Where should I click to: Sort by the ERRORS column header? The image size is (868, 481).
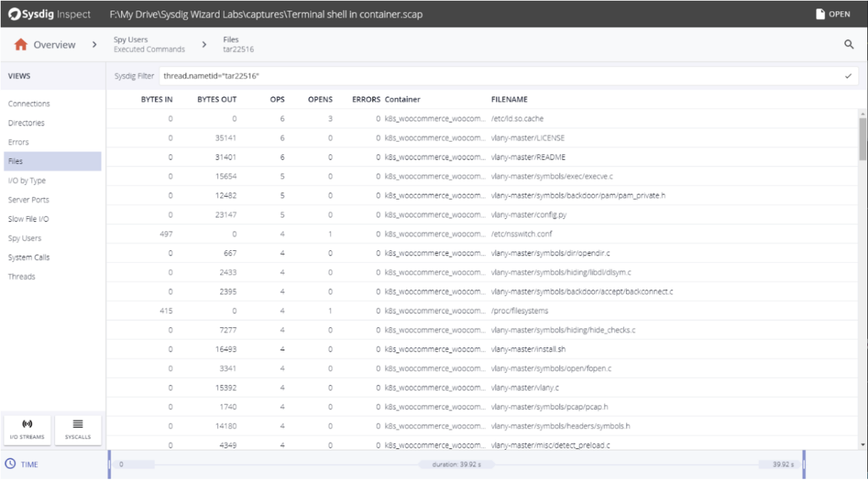coord(366,99)
